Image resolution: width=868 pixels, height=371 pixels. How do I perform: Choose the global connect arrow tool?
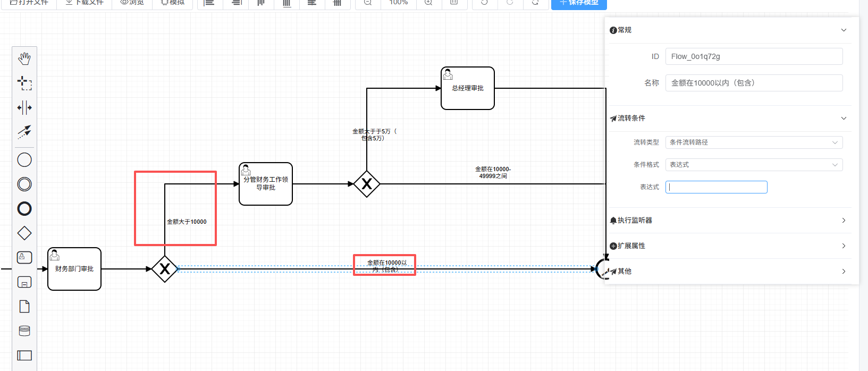click(24, 132)
